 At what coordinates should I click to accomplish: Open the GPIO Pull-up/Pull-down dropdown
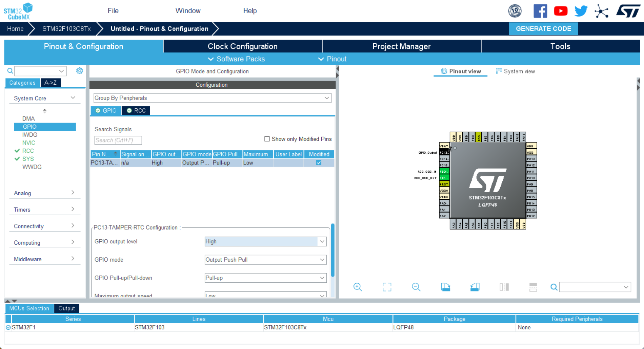(265, 278)
